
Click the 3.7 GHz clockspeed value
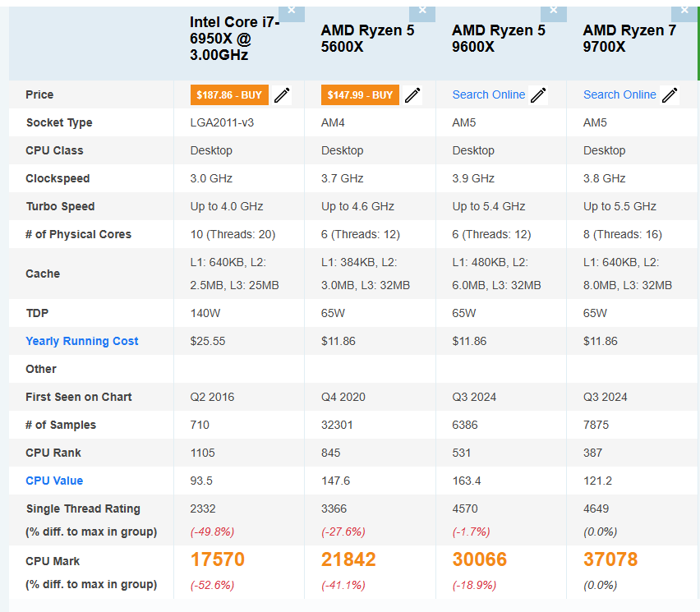coord(343,178)
